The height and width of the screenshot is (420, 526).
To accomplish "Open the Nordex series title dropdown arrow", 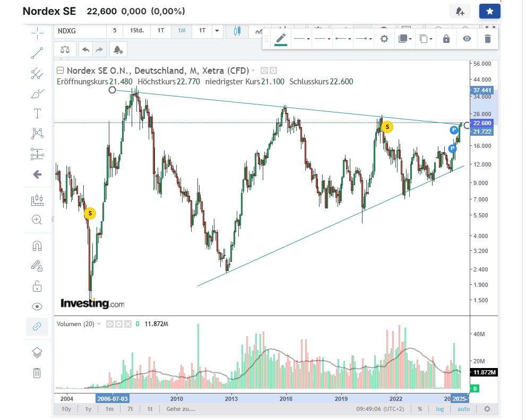I will click(x=253, y=71).
